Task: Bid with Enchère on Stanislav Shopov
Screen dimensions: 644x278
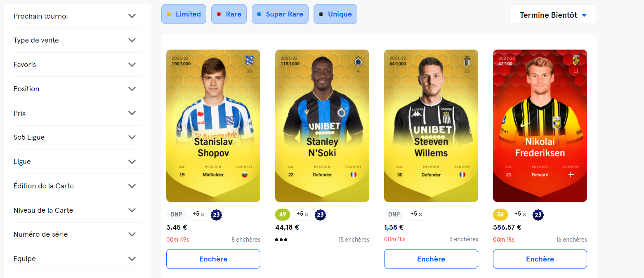Action: coord(213,259)
